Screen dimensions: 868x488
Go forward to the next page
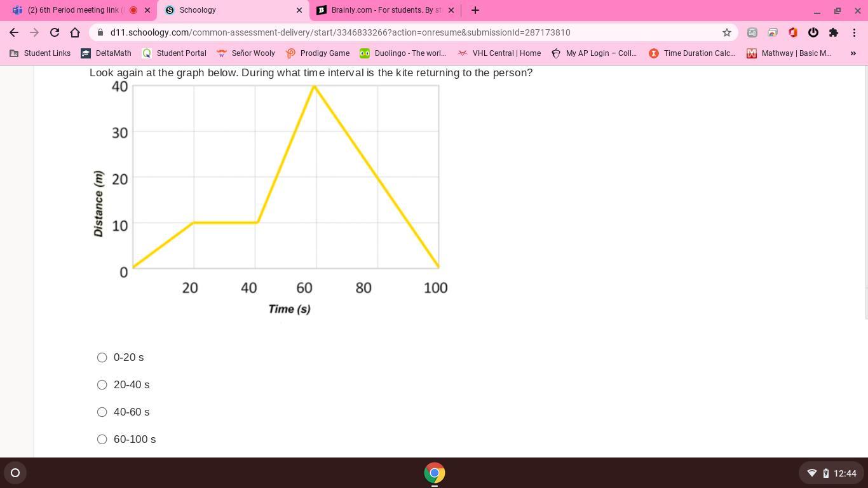pos(34,32)
